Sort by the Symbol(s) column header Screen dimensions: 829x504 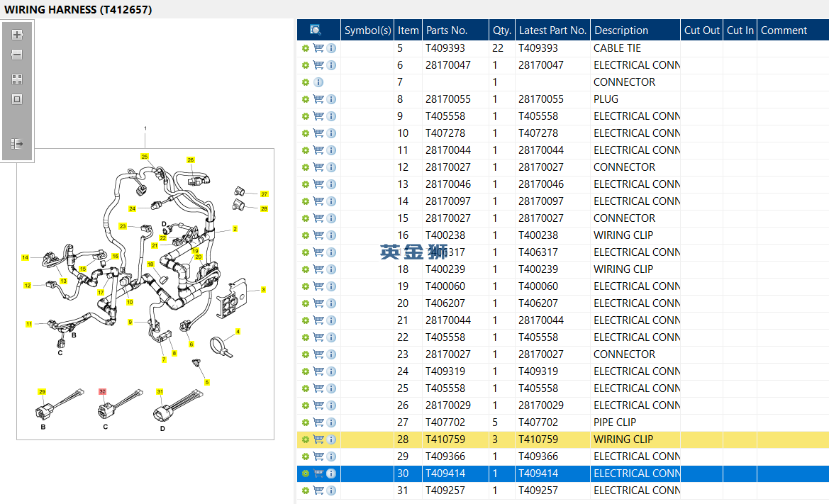point(367,30)
